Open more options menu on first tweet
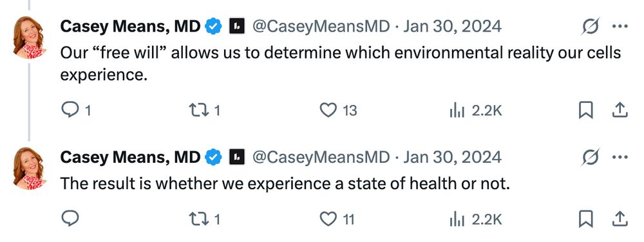The width and height of the screenshot is (644, 242). tap(620, 26)
